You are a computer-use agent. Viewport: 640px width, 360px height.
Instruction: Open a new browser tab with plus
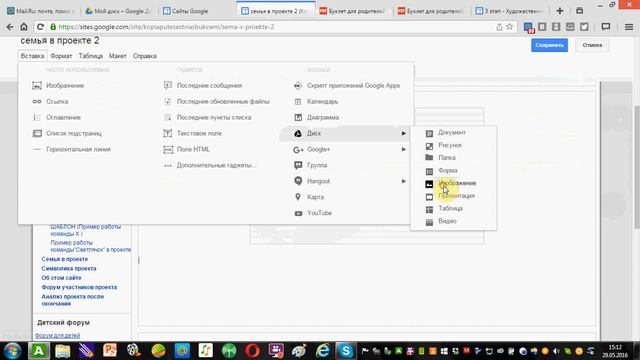(560, 11)
